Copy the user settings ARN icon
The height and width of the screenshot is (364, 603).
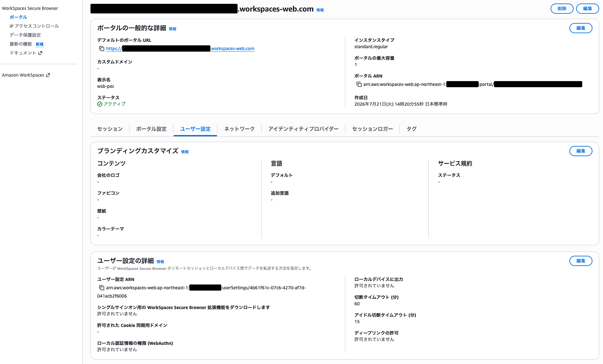pos(102,288)
